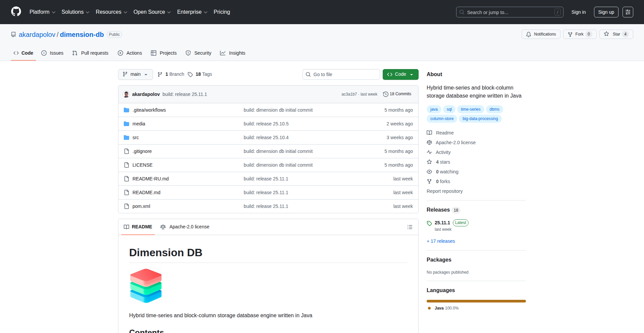Image resolution: width=644 pixels, height=333 pixels.
Task: Expand the main branch selector
Action: [x=135, y=74]
